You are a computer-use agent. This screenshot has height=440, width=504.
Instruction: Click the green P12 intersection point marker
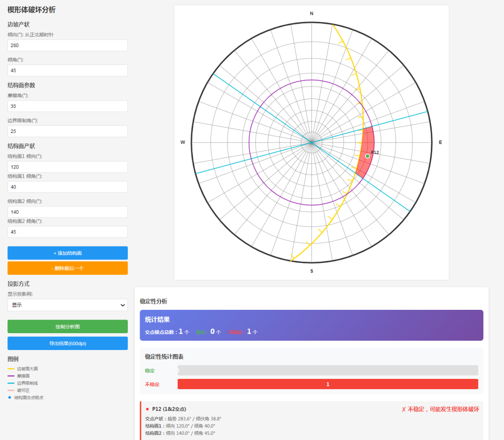tap(367, 156)
